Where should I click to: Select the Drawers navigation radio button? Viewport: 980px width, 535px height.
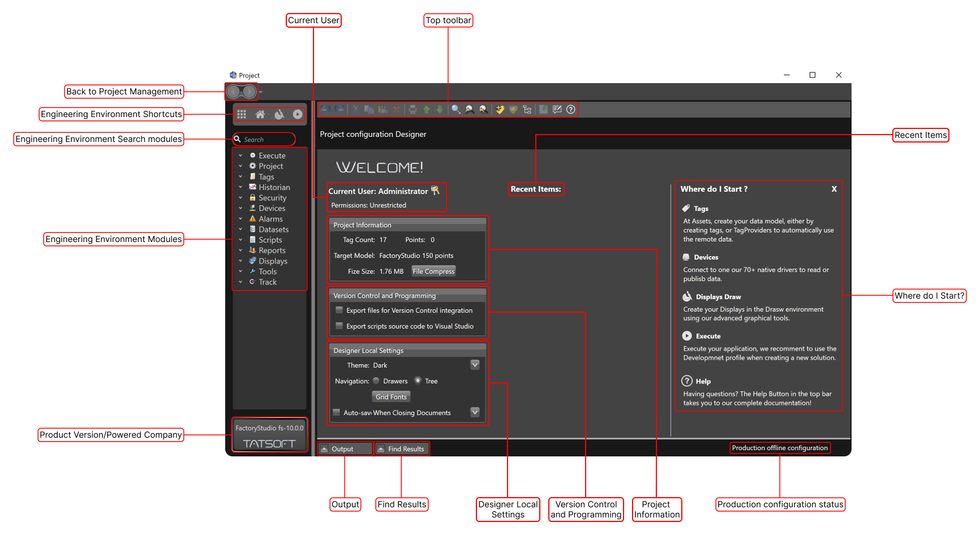coord(376,381)
